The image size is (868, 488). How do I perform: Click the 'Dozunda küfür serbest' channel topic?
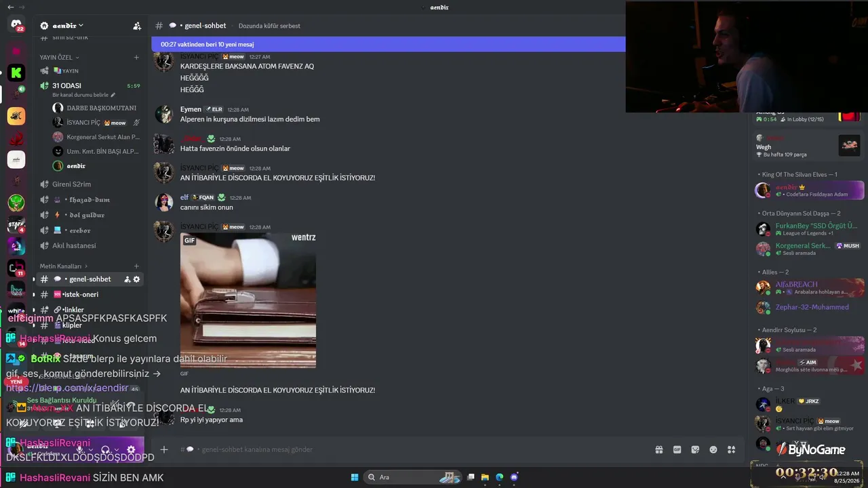(270, 26)
